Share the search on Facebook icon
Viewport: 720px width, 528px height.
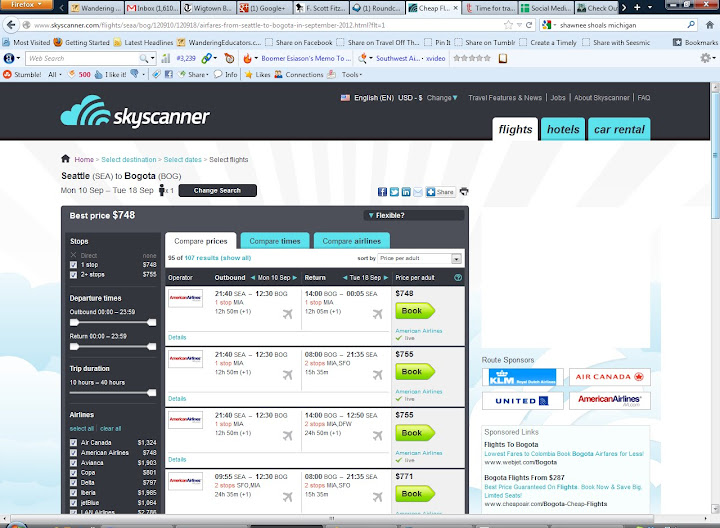coord(382,192)
